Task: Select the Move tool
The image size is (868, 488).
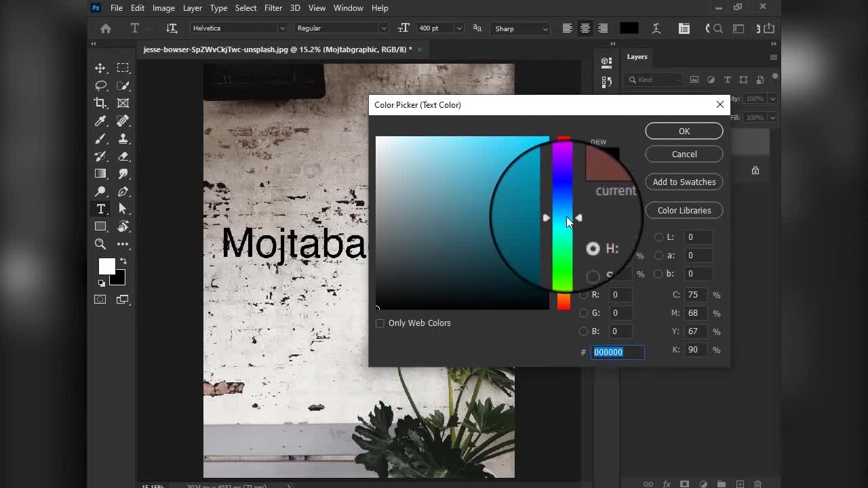Action: pyautogui.click(x=100, y=68)
